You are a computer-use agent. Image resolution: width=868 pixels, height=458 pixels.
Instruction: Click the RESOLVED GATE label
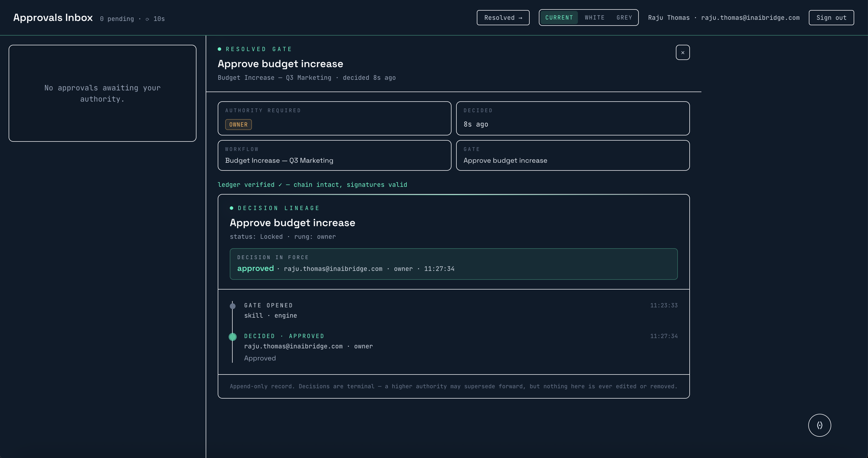tap(259, 49)
